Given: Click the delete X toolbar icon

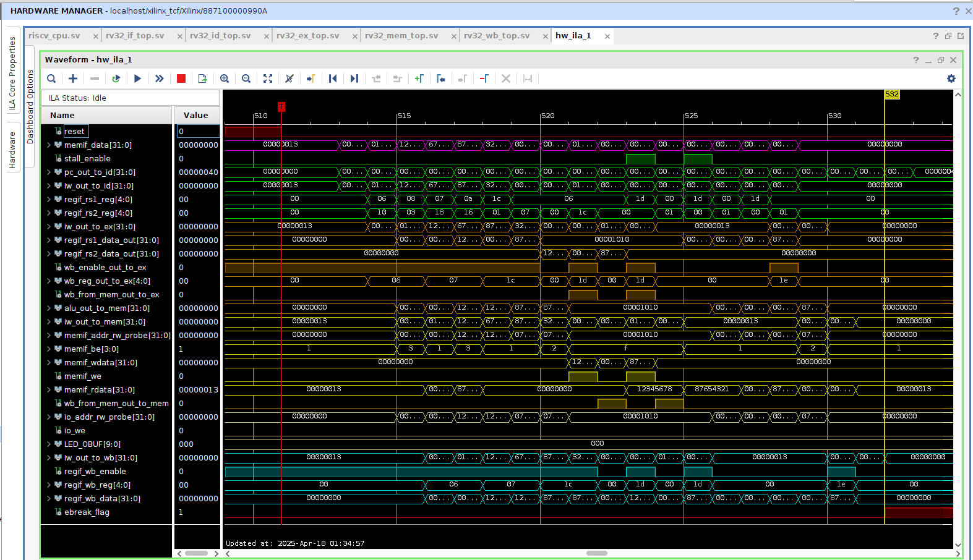Looking at the screenshot, I should (x=506, y=78).
